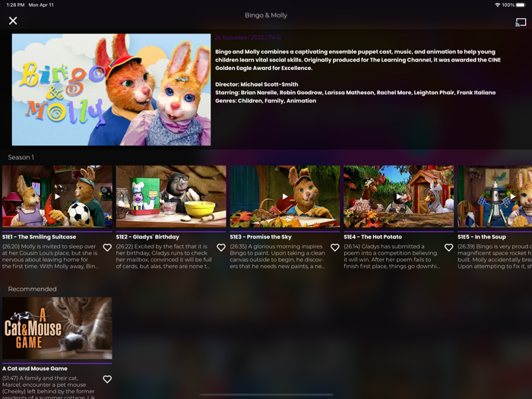Select title S1E3 - Promise the Sky
The image size is (532, 399).
click(x=261, y=237)
